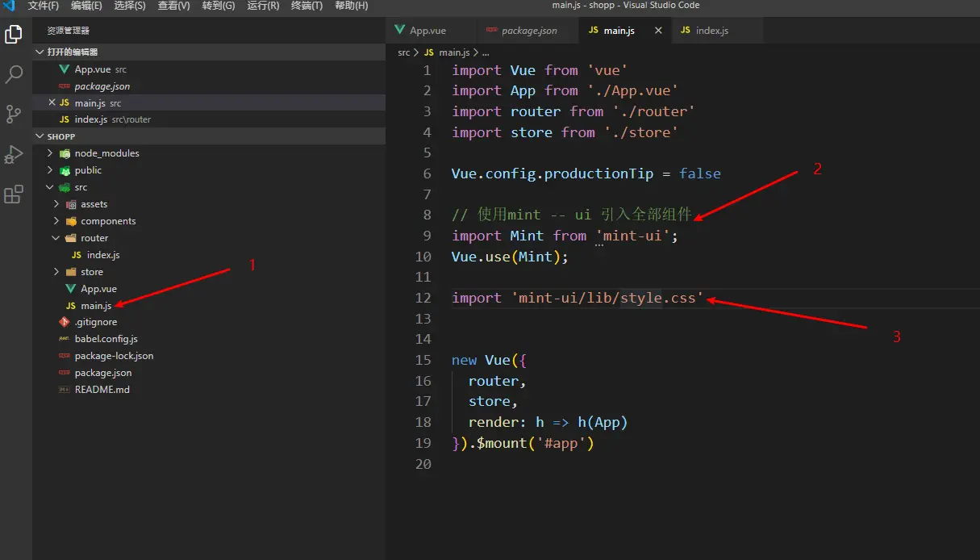Viewport: 980px width, 560px height.
Task: Collapse the 打开的编辑器 section
Action: 209,52
